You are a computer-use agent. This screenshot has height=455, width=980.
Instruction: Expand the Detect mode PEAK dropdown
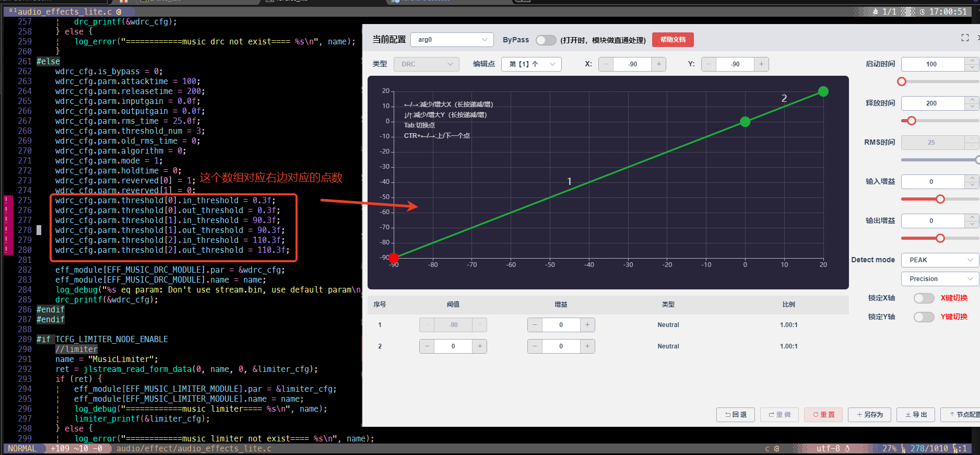[940, 260]
